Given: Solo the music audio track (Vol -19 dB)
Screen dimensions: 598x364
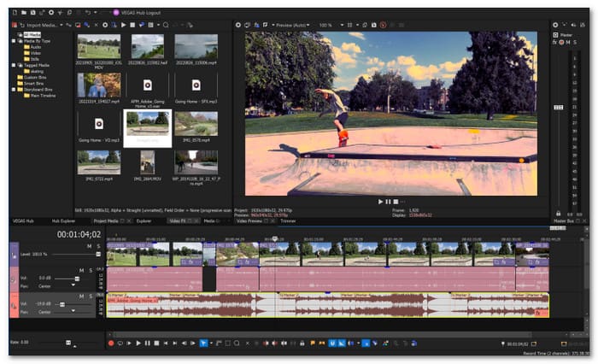Looking at the screenshot, I should [x=91, y=296].
